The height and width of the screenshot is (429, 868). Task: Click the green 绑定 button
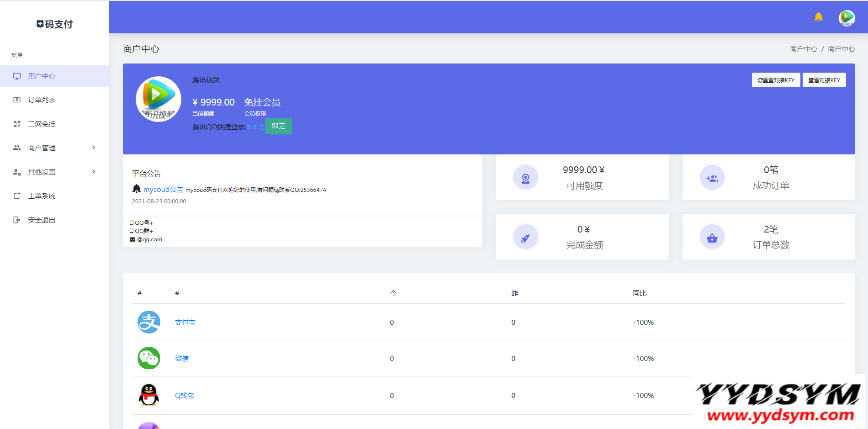[278, 126]
